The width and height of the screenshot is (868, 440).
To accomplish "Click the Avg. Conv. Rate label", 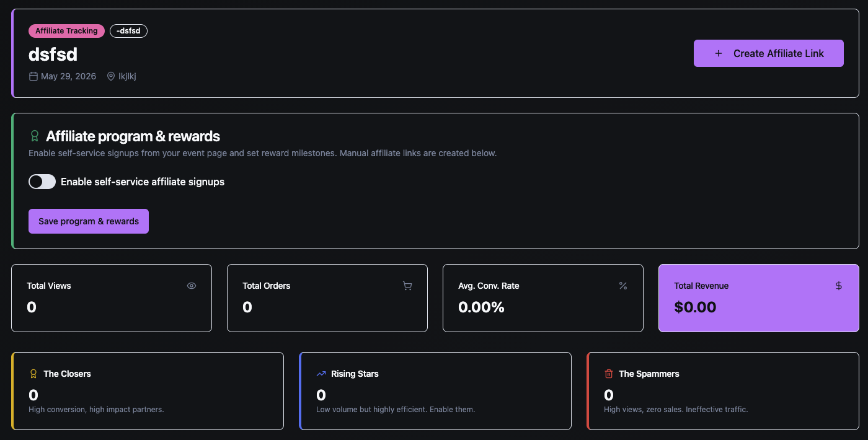I will coord(489,286).
